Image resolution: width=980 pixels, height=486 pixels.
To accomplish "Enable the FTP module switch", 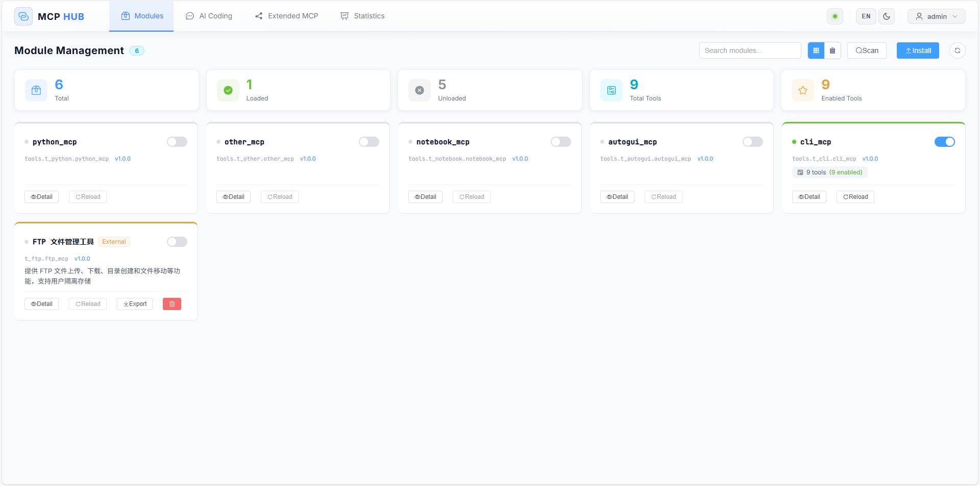I will coord(177,242).
